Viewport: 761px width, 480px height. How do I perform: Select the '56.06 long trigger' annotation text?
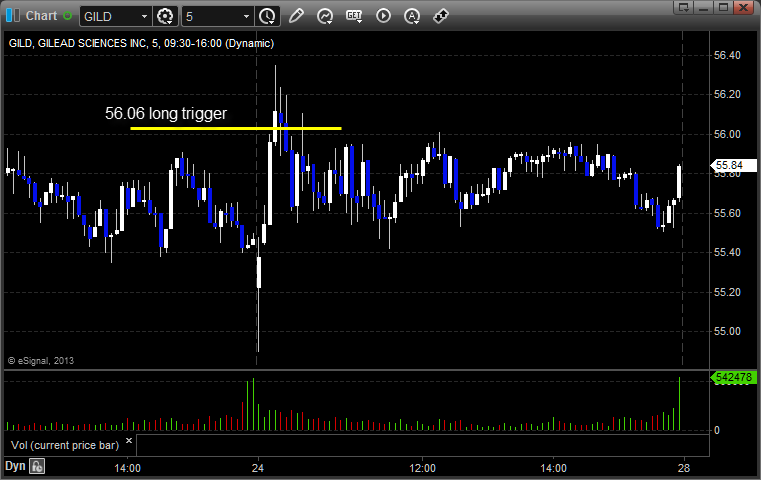coord(166,113)
